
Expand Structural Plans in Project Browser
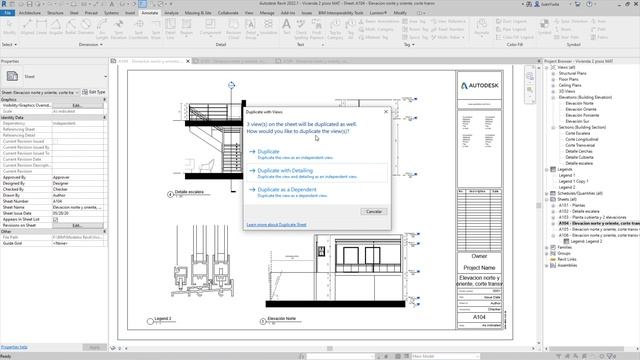tap(553, 73)
